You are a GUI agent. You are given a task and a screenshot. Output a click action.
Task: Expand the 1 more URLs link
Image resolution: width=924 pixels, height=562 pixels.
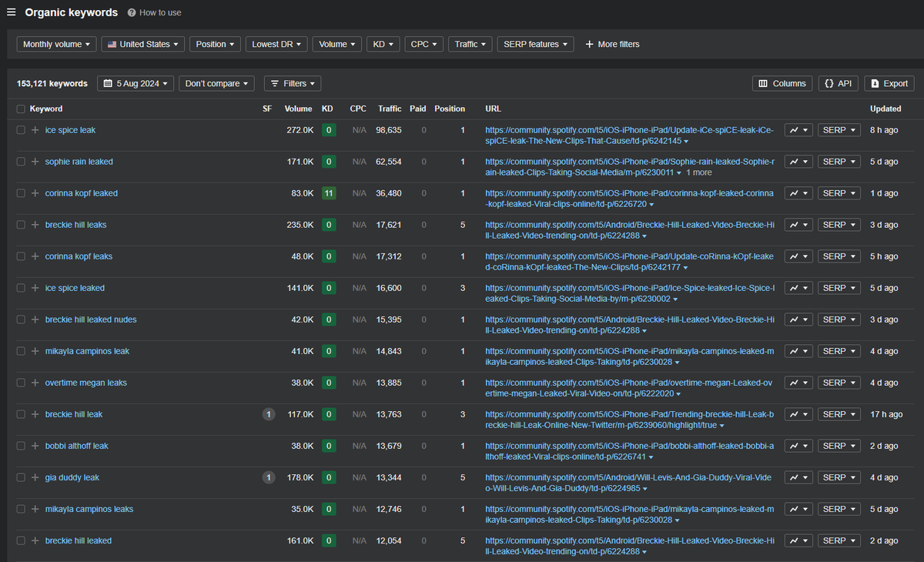click(x=699, y=172)
